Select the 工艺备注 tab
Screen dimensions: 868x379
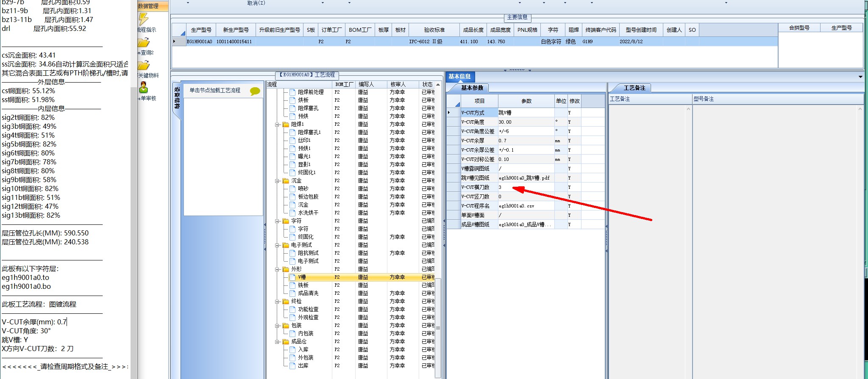pos(634,88)
